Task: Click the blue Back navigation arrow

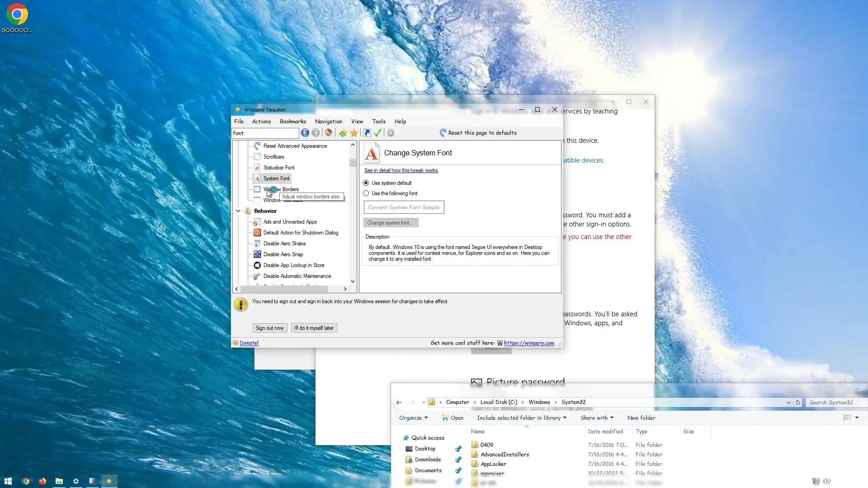Action: point(305,133)
